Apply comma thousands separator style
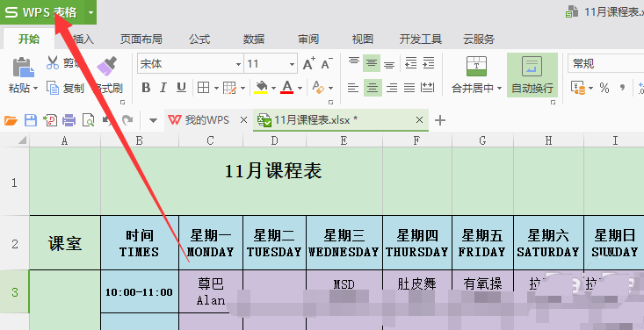This screenshot has width=644, height=330. 623,88
